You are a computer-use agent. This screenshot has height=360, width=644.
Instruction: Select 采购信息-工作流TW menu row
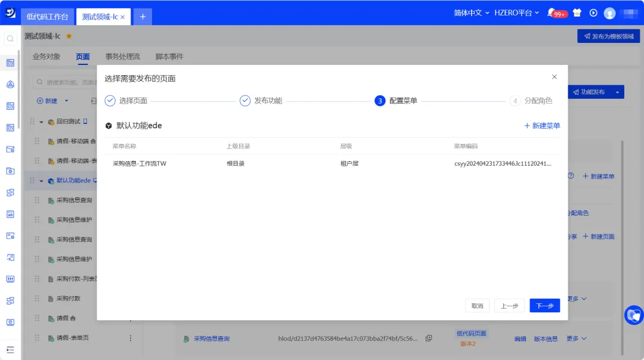click(x=332, y=163)
